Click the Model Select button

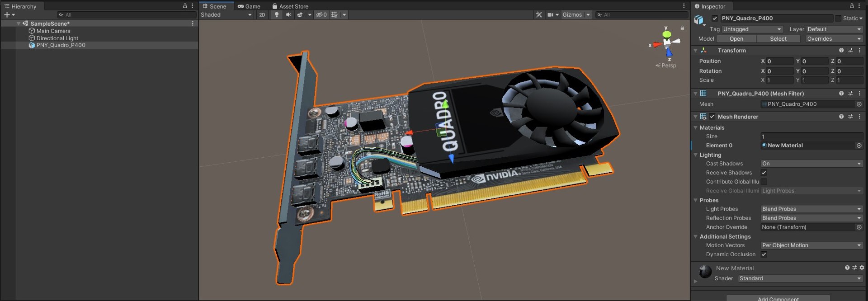(x=778, y=39)
